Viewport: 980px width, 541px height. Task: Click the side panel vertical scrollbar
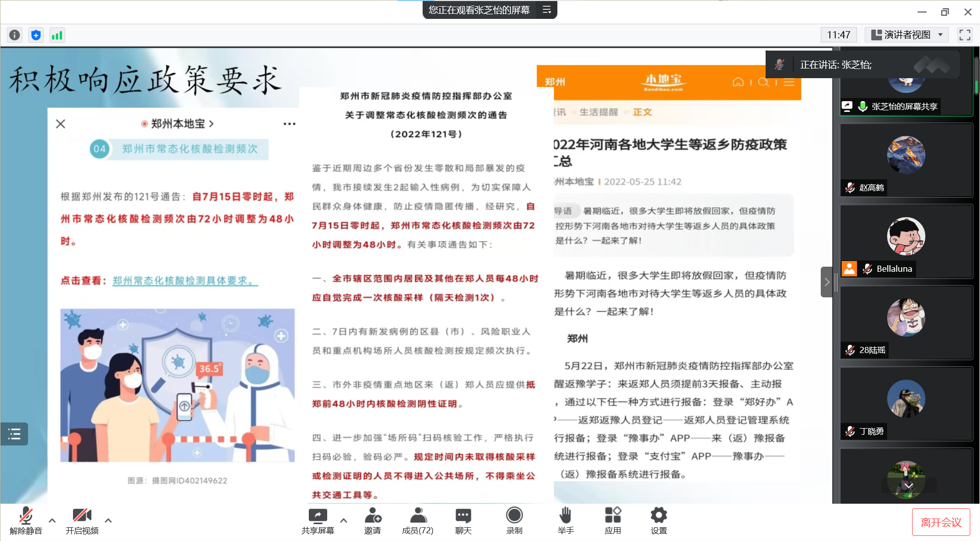point(976,77)
